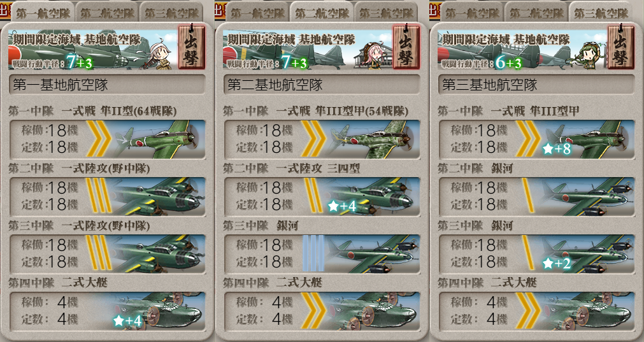Select the 二式大艇 flying boat with star +4
Image resolution: width=644 pixels, height=342 pixels.
pos(158,311)
